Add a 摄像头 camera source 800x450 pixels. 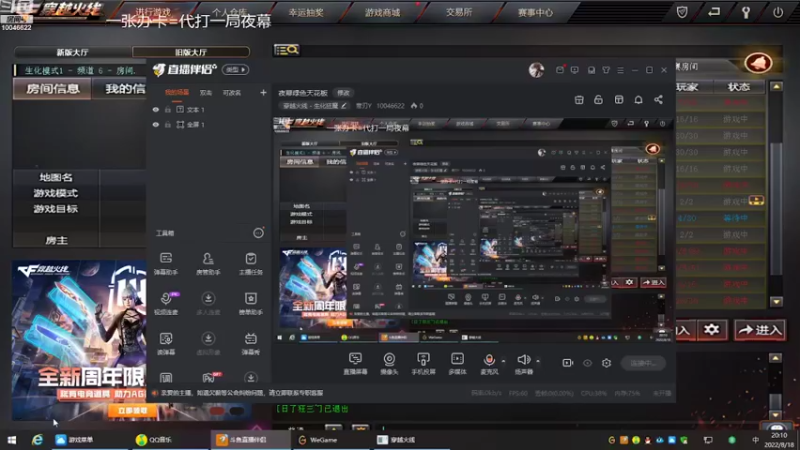[x=389, y=364]
